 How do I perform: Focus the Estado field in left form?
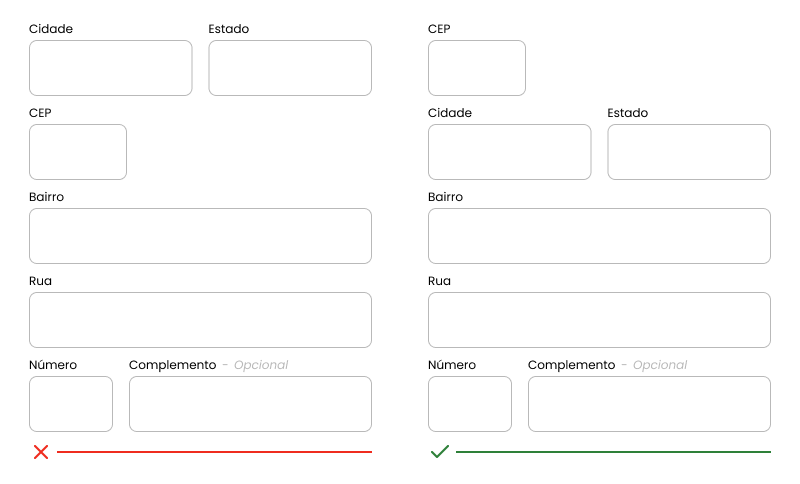(290, 68)
